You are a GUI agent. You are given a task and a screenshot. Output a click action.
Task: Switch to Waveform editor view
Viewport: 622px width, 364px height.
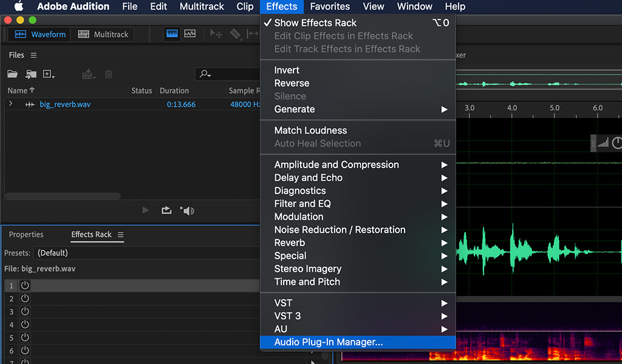(40, 35)
